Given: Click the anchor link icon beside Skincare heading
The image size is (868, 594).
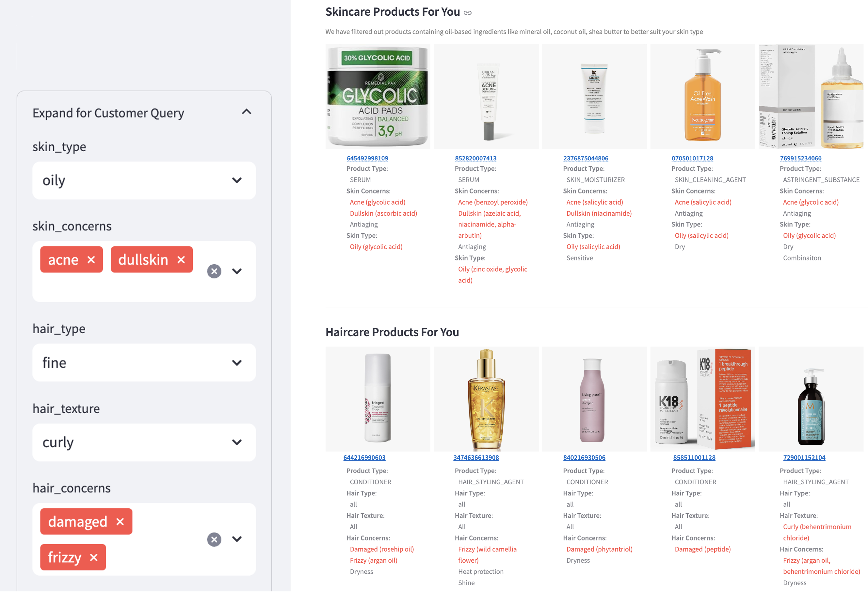Looking at the screenshot, I should [468, 13].
